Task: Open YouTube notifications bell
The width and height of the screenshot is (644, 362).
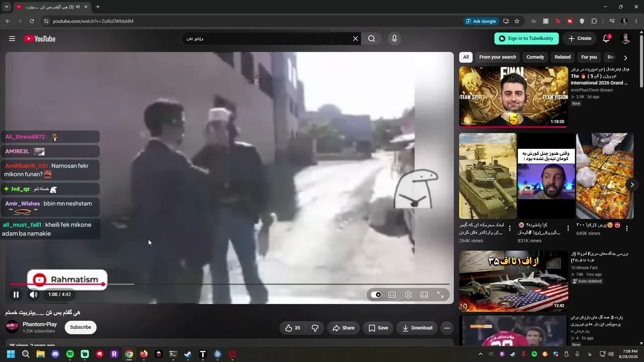Action: 606,39
